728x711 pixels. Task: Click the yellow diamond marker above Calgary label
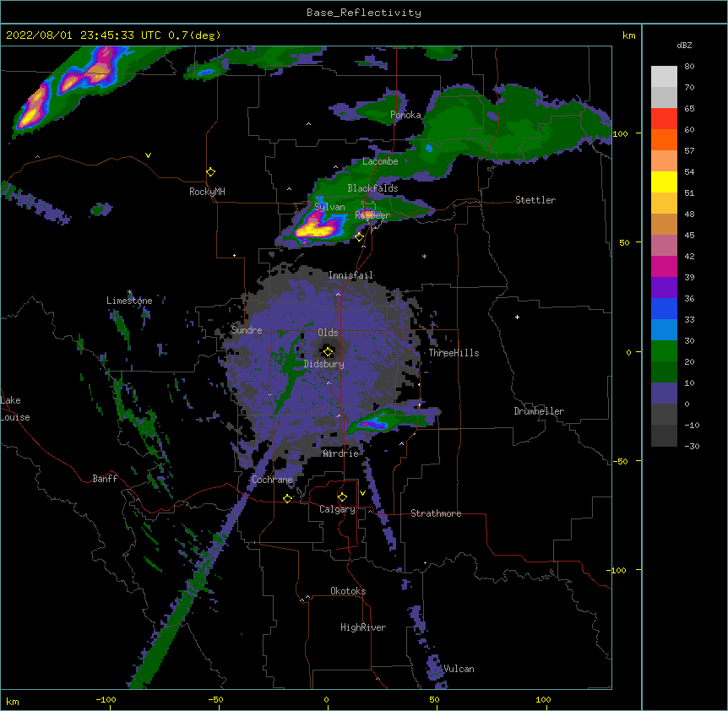click(342, 497)
